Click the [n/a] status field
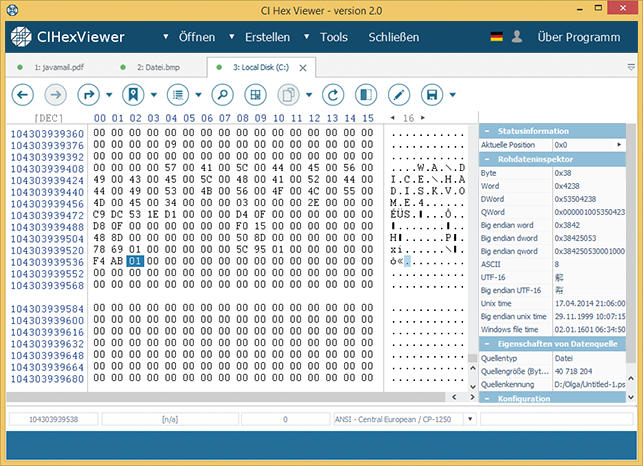Viewport: 643px width, 466px height. (170, 419)
